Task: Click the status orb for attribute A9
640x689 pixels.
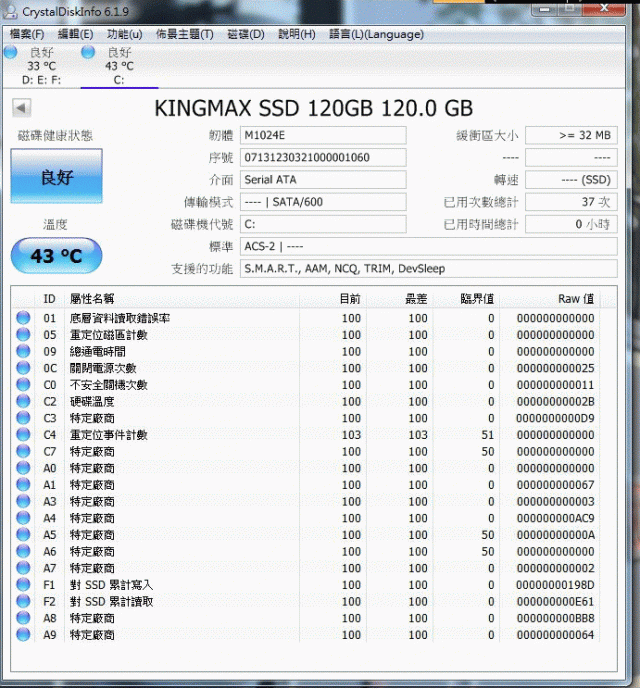Action: (x=23, y=635)
